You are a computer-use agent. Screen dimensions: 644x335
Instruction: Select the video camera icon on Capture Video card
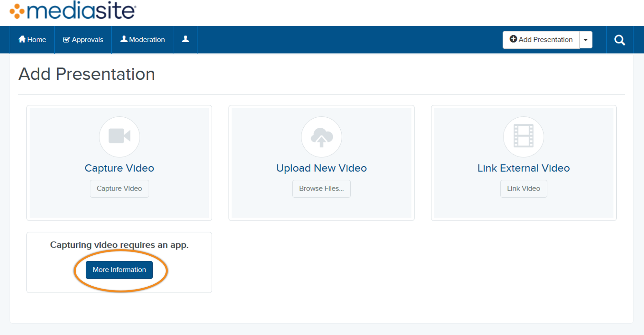click(119, 137)
